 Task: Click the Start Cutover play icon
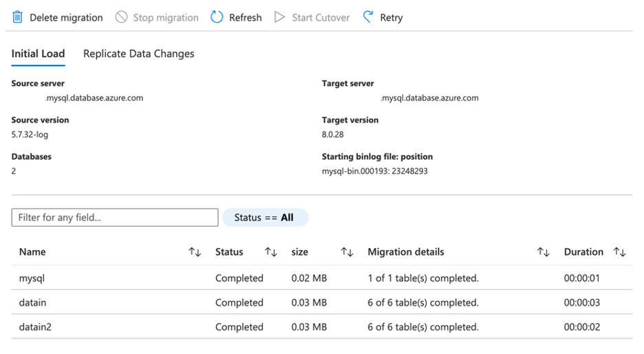tap(279, 17)
